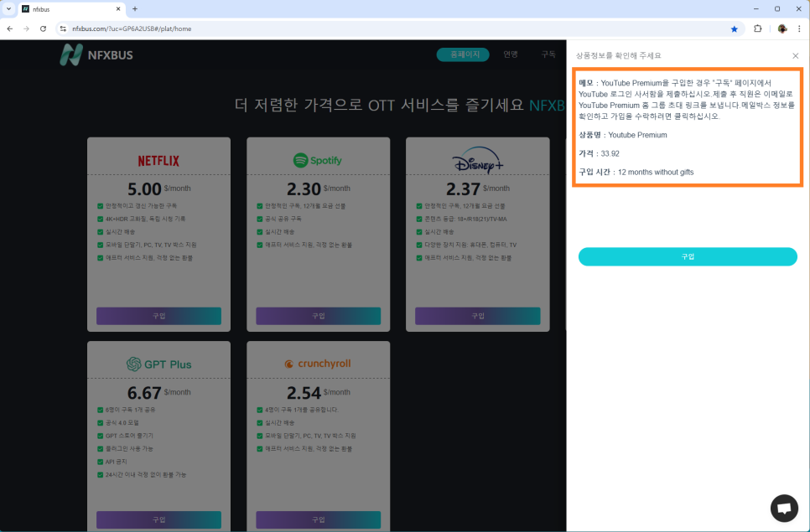Image resolution: width=810 pixels, height=532 pixels.
Task: Click the 상품명 Youtube Premium line
Action: click(623, 135)
